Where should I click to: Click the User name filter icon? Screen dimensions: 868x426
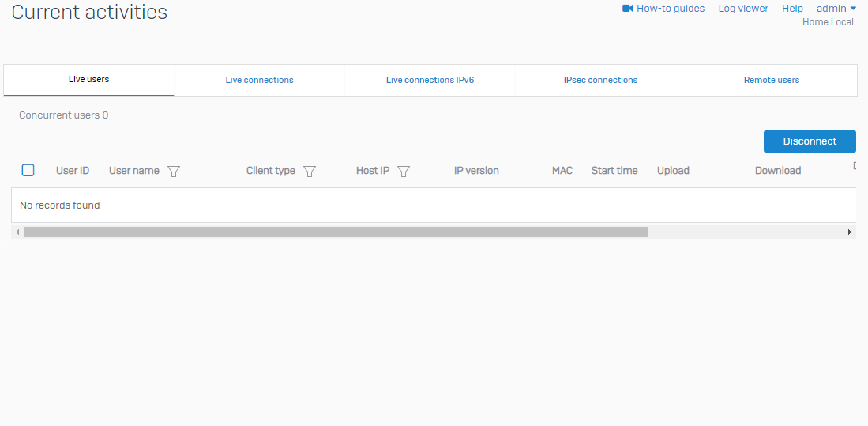(174, 171)
